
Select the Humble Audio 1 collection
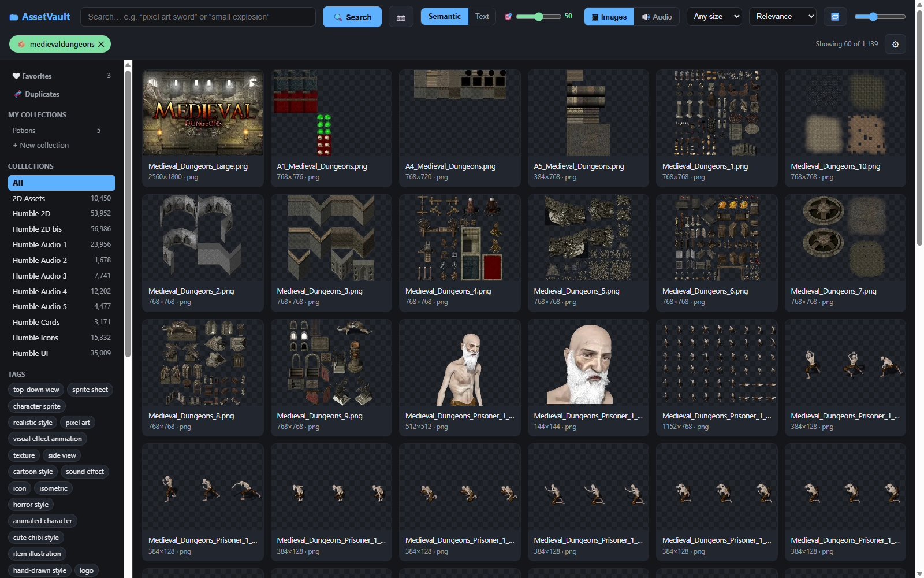(62, 244)
